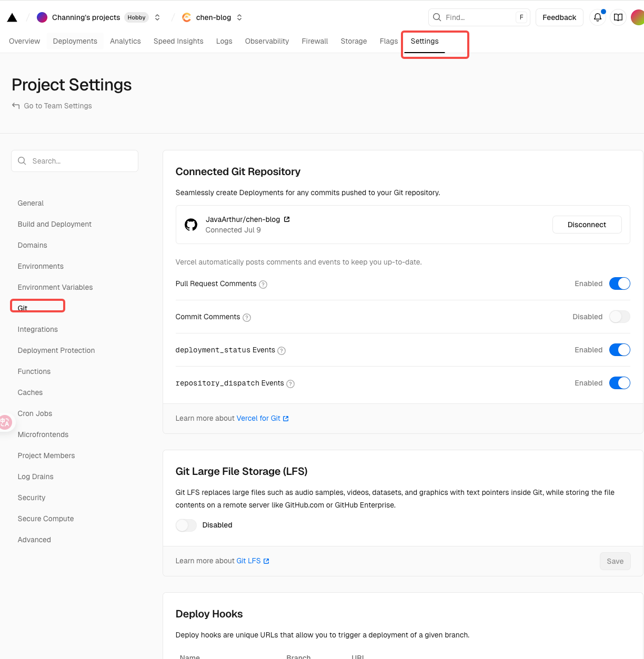This screenshot has height=659, width=644.
Task: Turn off repository_dispatch Events toggle
Action: click(619, 383)
